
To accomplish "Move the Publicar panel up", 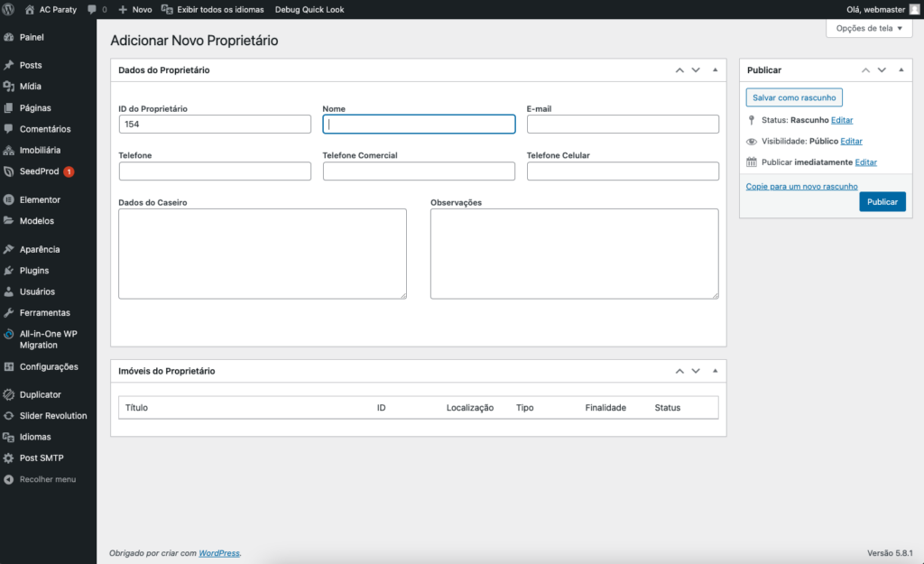I will point(865,69).
